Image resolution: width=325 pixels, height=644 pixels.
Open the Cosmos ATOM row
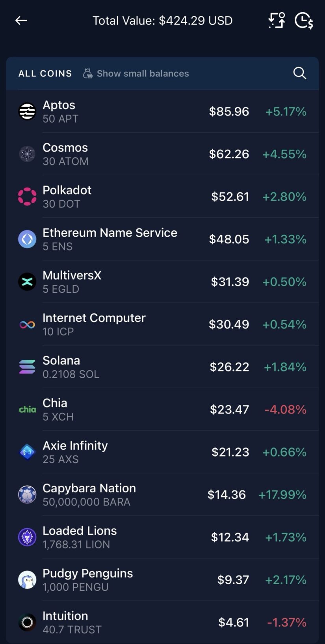coord(158,154)
